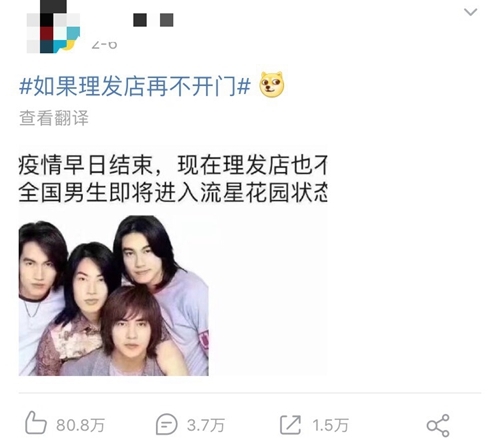Open the blurred username profile
This screenshot has height=440, width=500.
pyautogui.click(x=153, y=20)
